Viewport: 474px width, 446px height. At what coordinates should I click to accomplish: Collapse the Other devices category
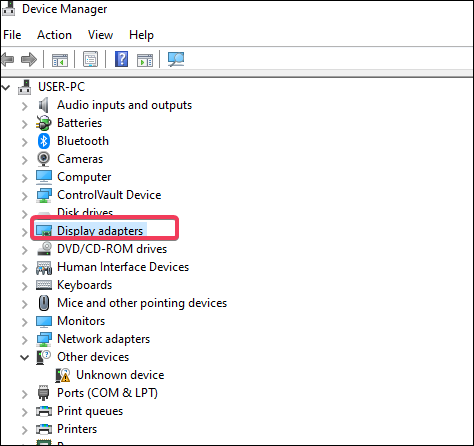24,358
